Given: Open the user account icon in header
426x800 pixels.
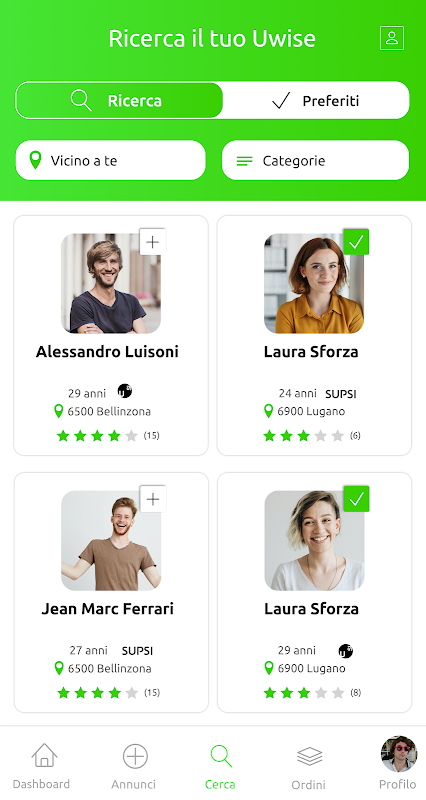Looking at the screenshot, I should point(392,38).
